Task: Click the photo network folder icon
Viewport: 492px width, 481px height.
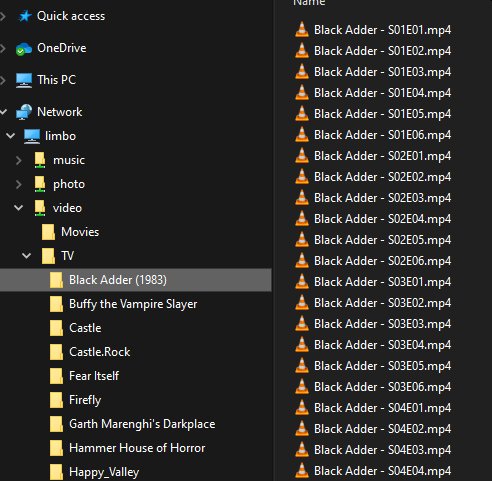Action: [40, 184]
